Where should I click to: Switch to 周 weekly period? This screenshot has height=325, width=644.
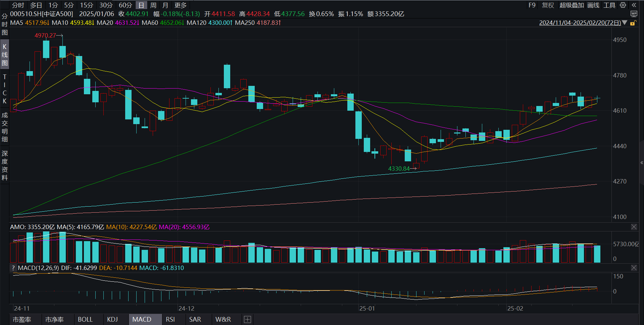pos(153,5)
